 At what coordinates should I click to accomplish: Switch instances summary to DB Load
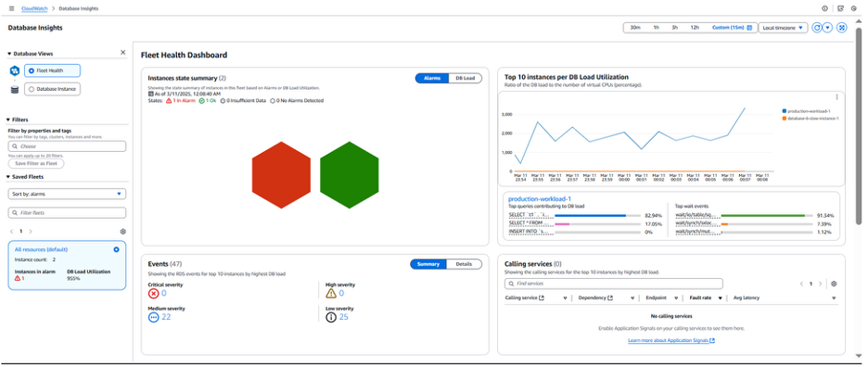coord(465,79)
